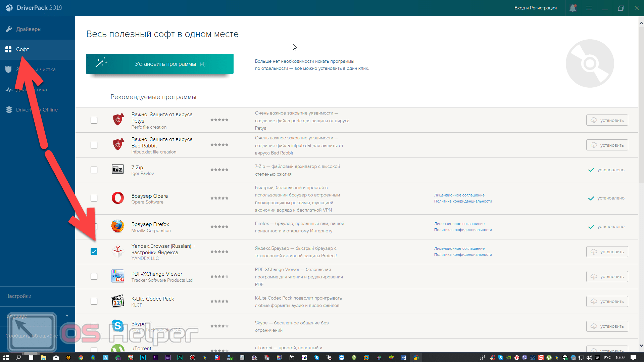This screenshot has height=362, width=644.
Task: Open Настройки in the sidebar
Action: click(x=18, y=296)
